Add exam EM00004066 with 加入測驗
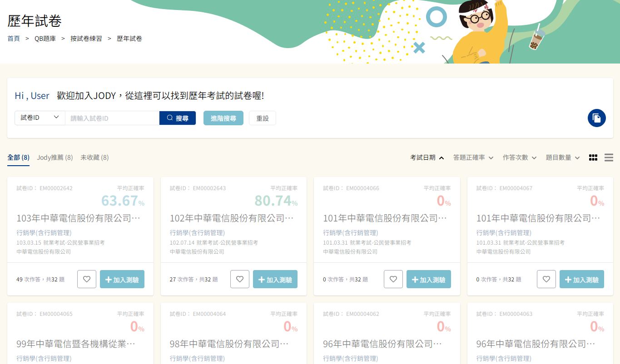This screenshot has height=364, width=620. point(429,279)
